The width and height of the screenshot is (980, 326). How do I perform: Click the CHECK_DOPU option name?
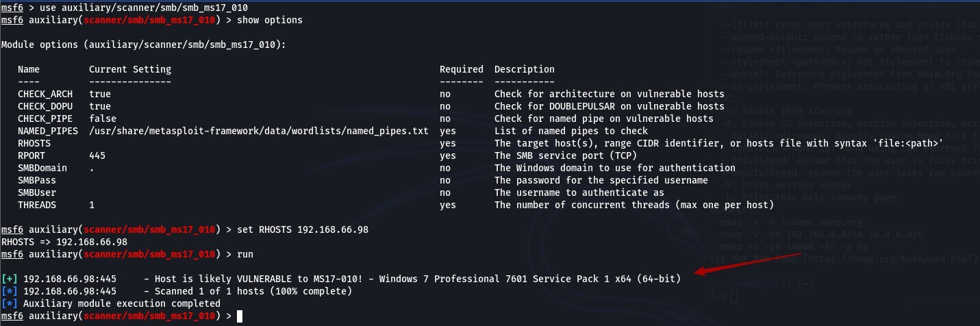[45, 106]
